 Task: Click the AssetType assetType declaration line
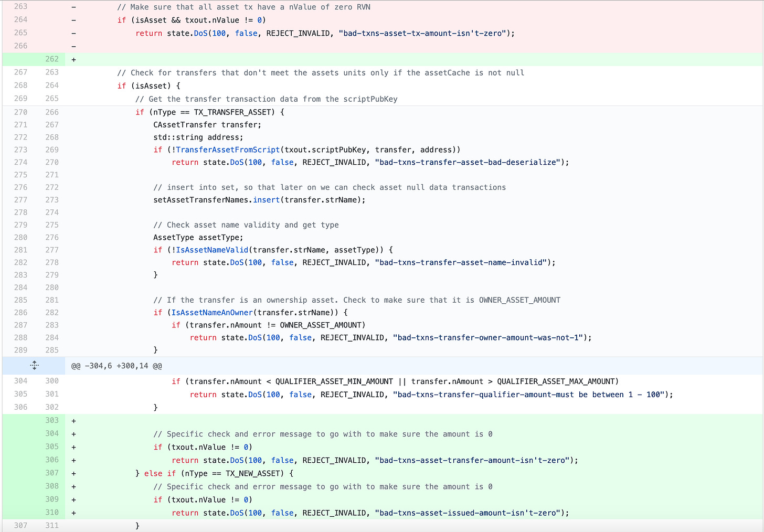click(x=198, y=237)
